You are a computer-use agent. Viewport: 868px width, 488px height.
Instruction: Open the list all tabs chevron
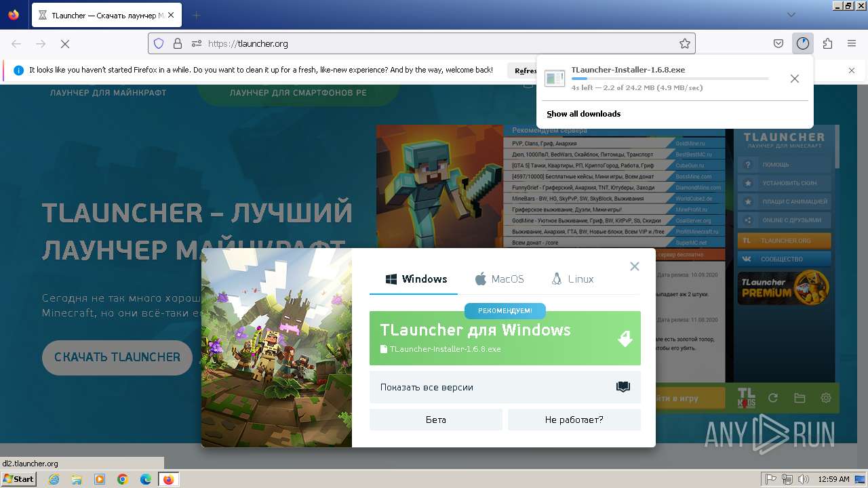791,15
